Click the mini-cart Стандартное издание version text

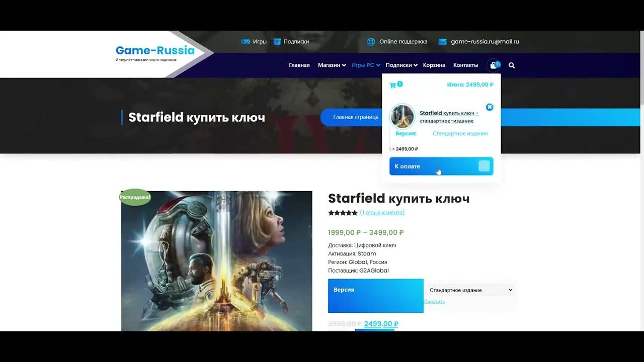460,134
